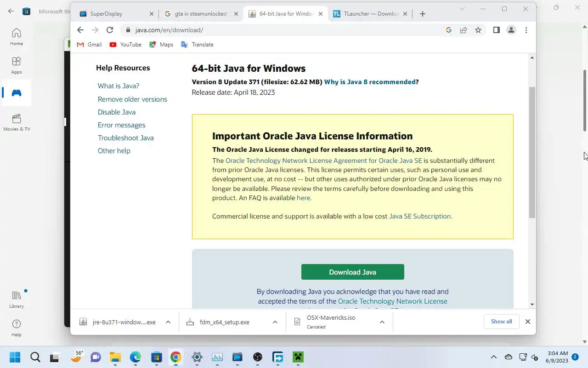This screenshot has width=588, height=368.
Task: Toggle Chrome side panel
Action: 497,30
